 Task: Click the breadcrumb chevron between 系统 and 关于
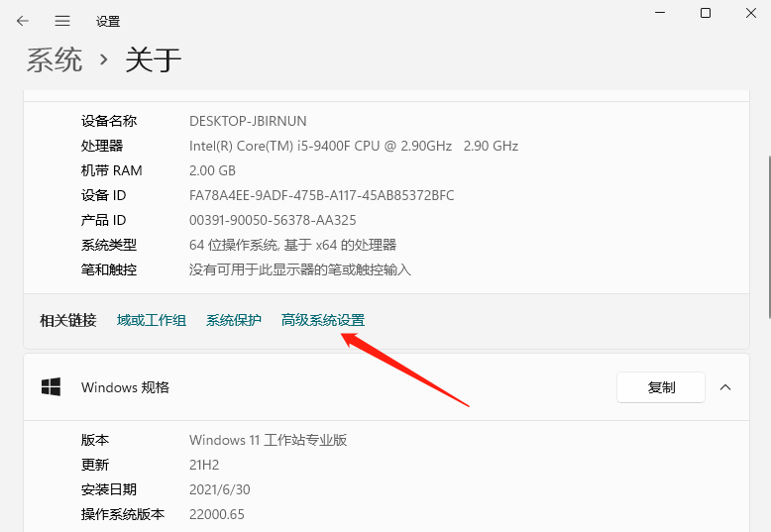point(104,60)
